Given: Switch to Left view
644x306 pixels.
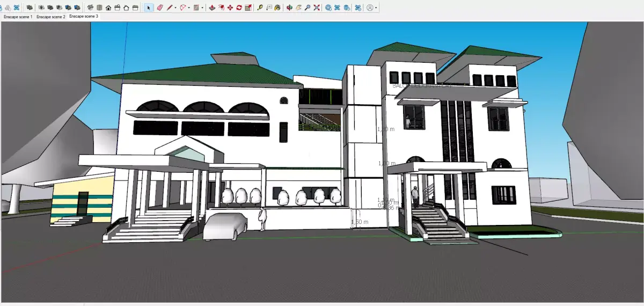Looking at the screenshot, I should 135,8.
